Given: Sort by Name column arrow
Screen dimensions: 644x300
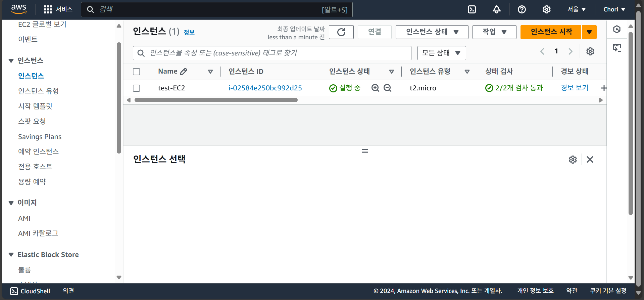Looking at the screenshot, I should (x=210, y=72).
